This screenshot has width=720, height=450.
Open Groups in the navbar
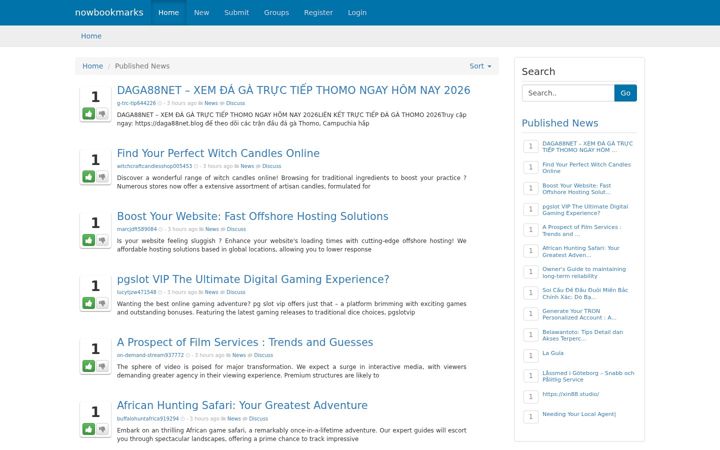pyautogui.click(x=276, y=12)
